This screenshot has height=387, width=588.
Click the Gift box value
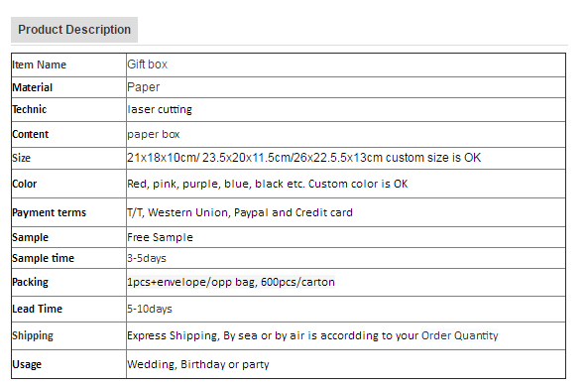(x=148, y=64)
